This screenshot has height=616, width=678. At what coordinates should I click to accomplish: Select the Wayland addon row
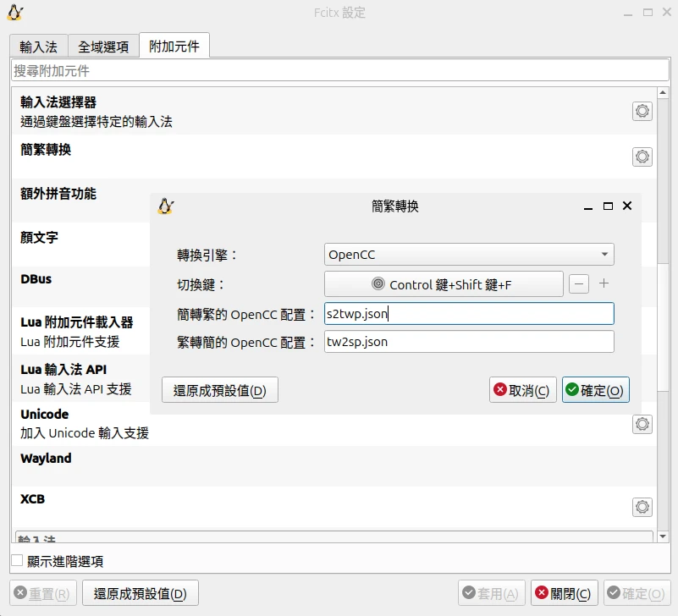[333, 466]
